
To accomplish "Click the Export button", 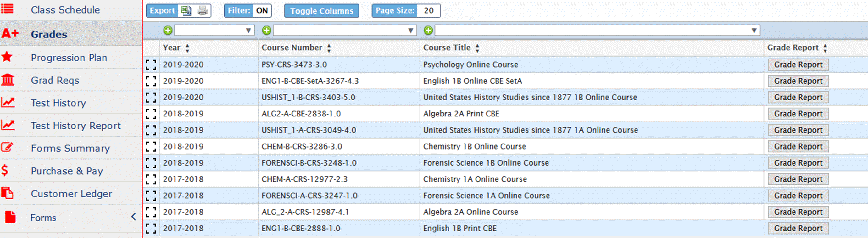I will [162, 11].
